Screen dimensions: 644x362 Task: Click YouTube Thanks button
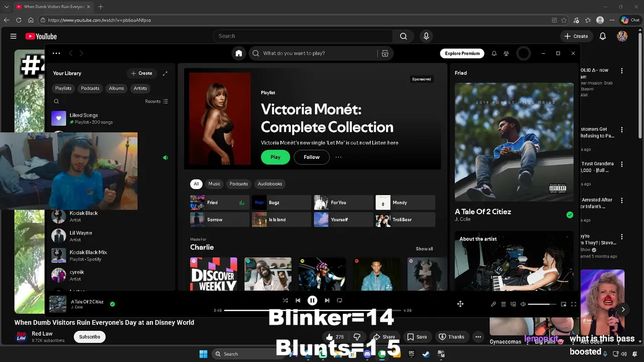(x=452, y=337)
